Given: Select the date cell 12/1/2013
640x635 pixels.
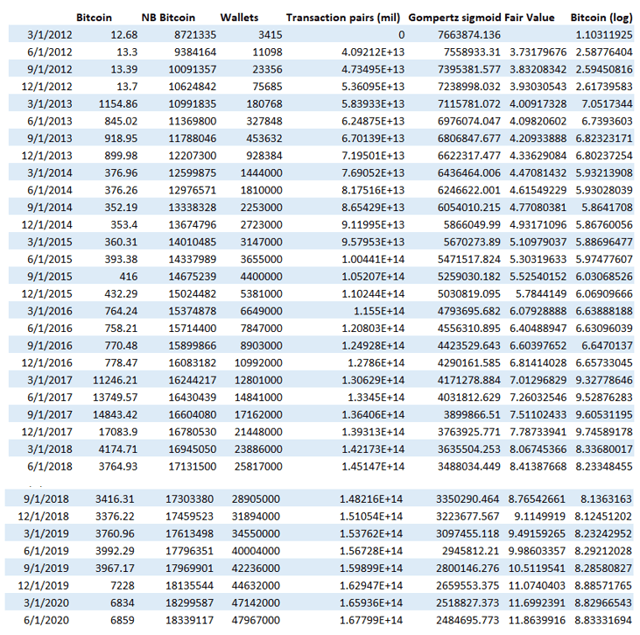Looking at the screenshot, I should [x=47, y=156].
